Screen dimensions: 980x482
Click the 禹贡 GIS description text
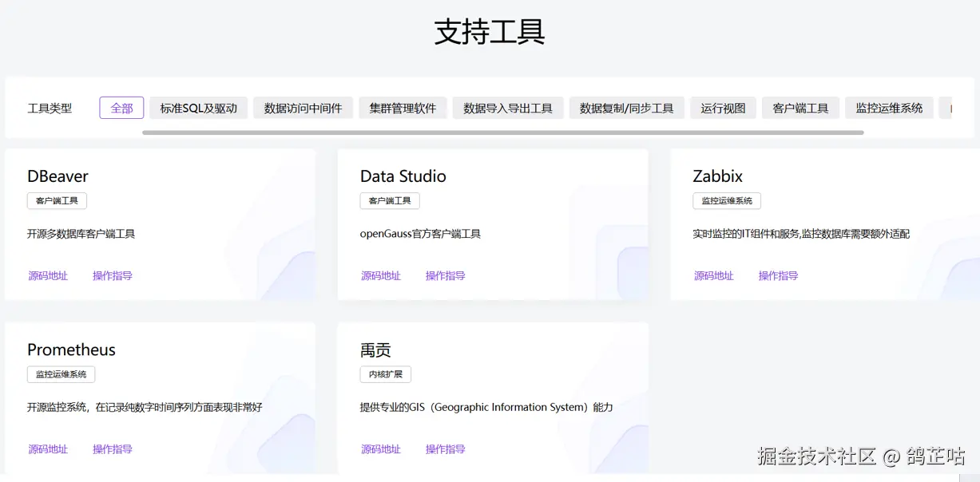click(x=486, y=407)
